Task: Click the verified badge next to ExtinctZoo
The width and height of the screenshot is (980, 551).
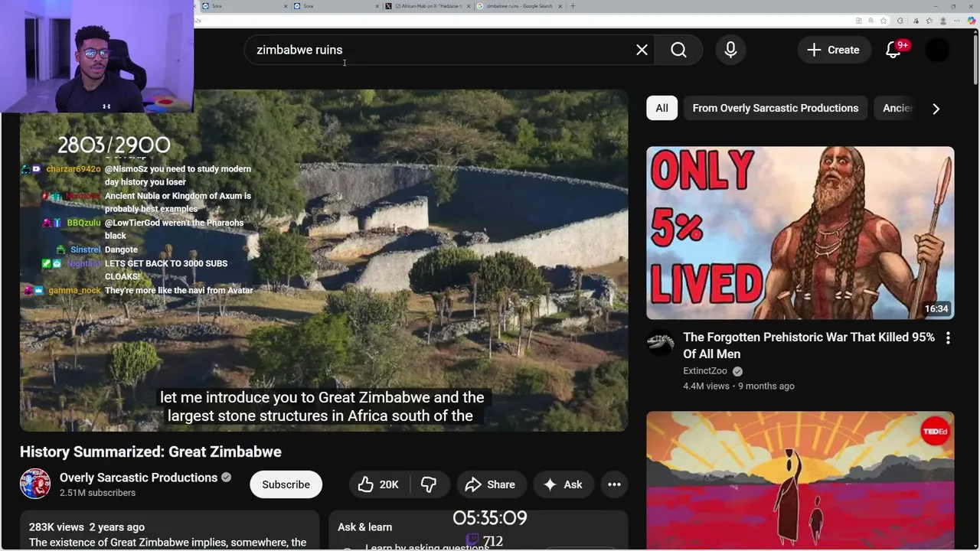Action: 737,371
